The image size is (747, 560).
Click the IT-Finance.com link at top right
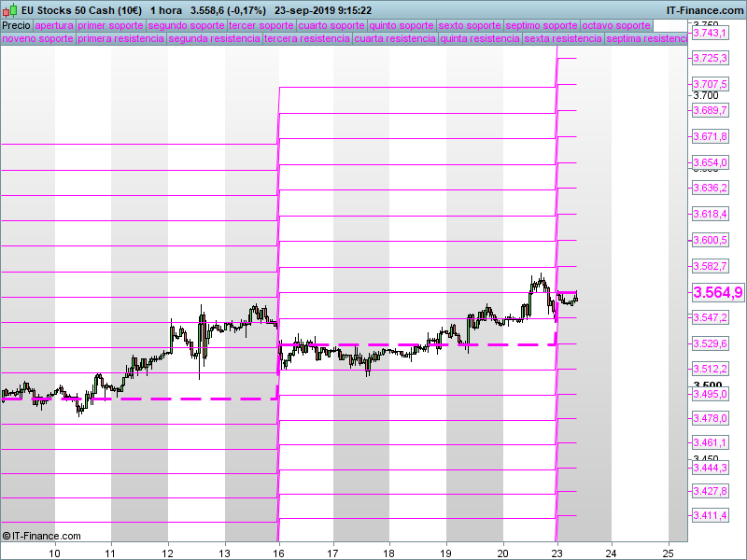point(704,10)
